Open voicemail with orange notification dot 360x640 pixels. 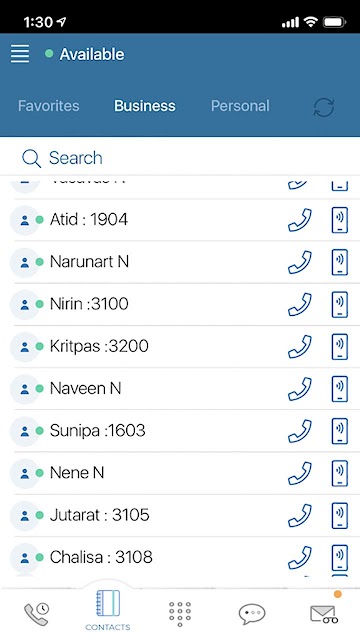point(324,612)
